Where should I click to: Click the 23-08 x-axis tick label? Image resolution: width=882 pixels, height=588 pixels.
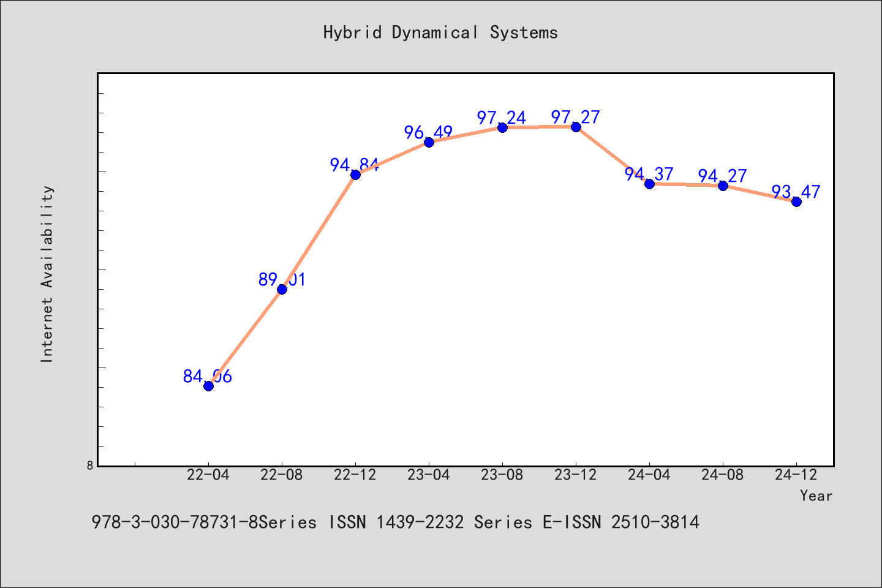click(x=502, y=475)
